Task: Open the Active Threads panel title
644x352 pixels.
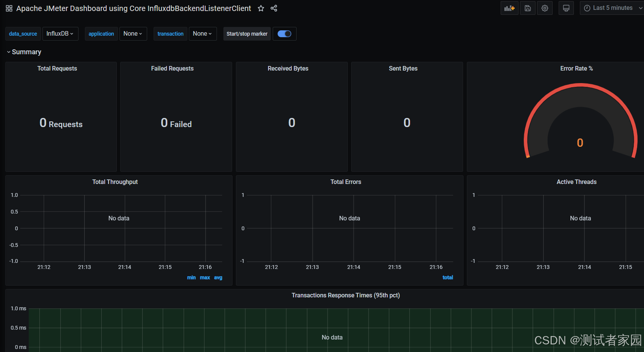Action: click(576, 182)
